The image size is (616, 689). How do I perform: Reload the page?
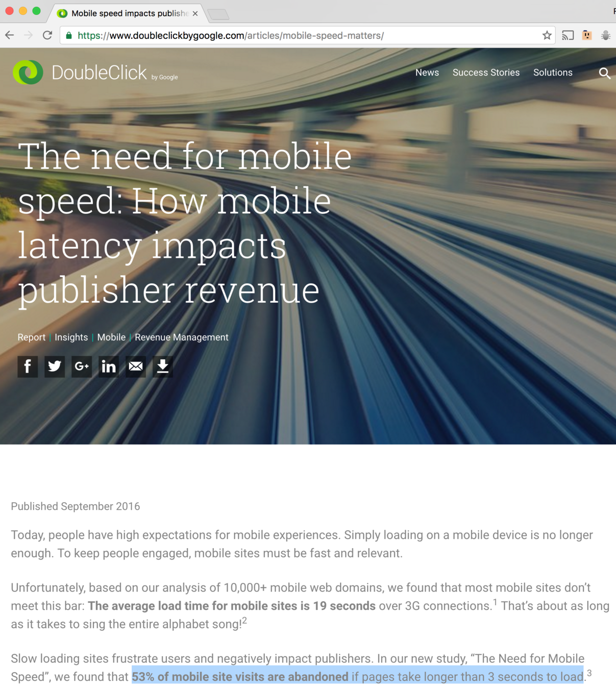47,35
